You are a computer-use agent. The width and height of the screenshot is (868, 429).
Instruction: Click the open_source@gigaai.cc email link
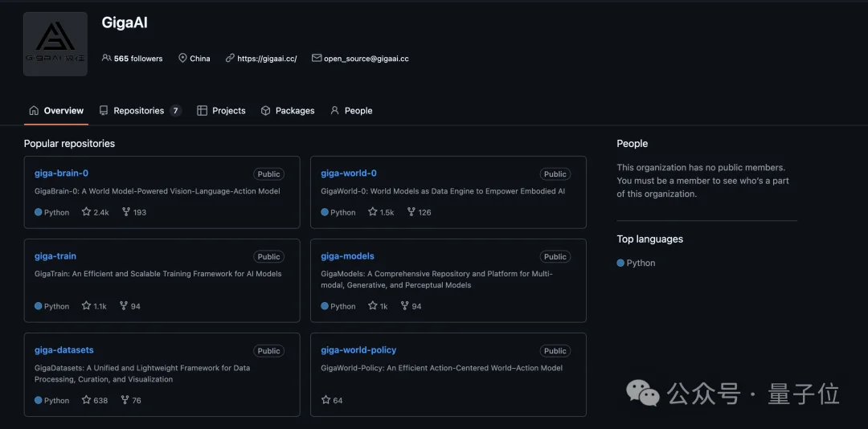point(366,59)
